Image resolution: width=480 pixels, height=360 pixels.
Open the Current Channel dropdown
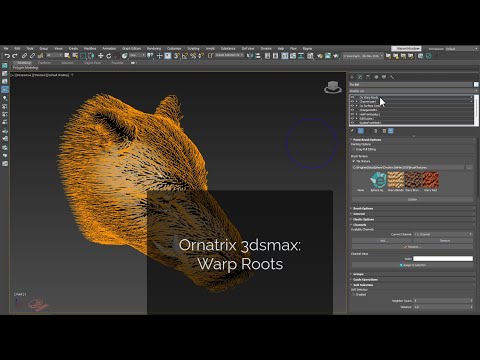tap(443, 234)
